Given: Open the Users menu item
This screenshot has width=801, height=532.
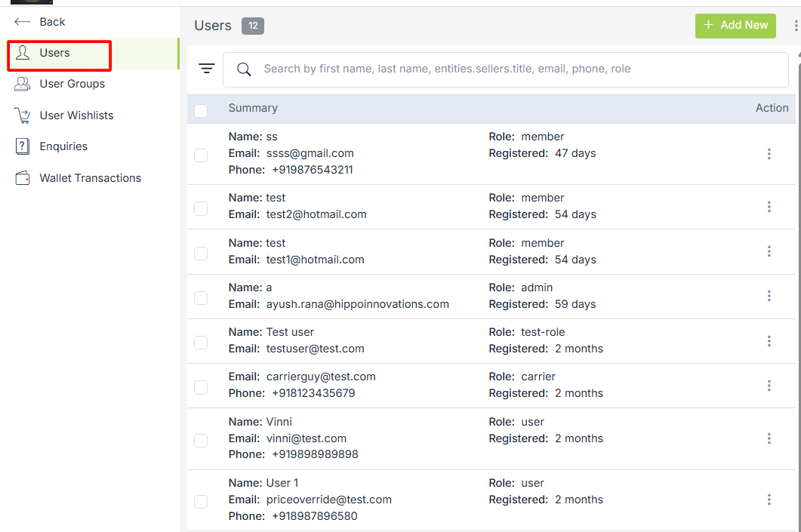Looking at the screenshot, I should [55, 53].
